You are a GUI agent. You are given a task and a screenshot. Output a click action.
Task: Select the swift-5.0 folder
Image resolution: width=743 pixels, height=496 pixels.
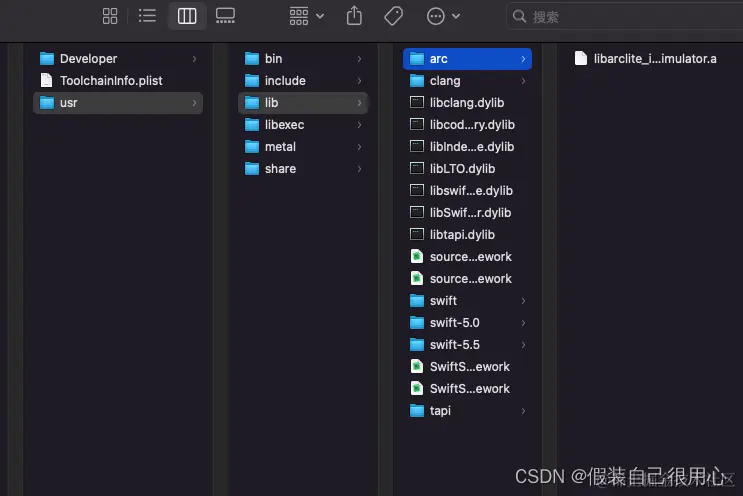tap(467, 323)
